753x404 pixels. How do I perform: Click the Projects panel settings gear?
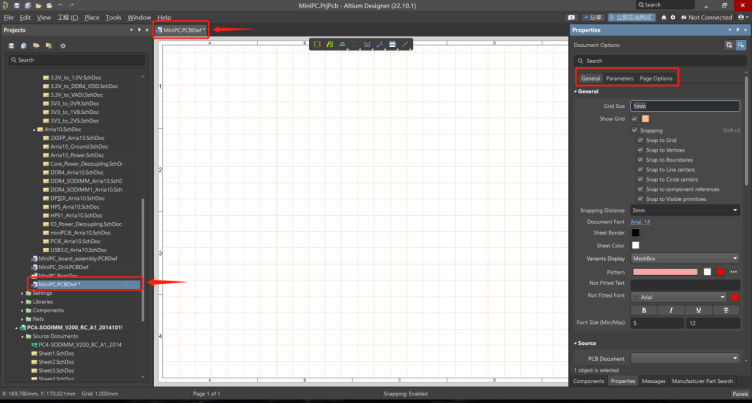pyautogui.click(x=64, y=45)
